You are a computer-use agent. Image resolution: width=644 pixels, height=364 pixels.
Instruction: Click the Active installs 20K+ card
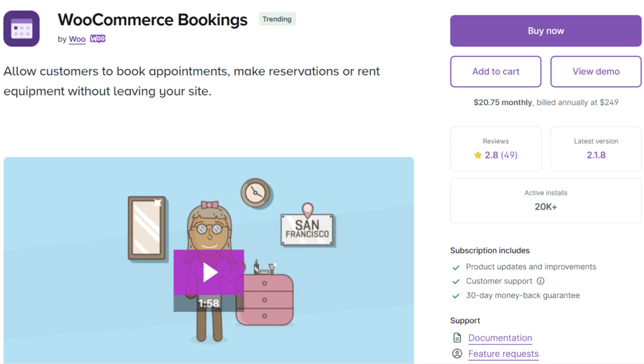[545, 201]
